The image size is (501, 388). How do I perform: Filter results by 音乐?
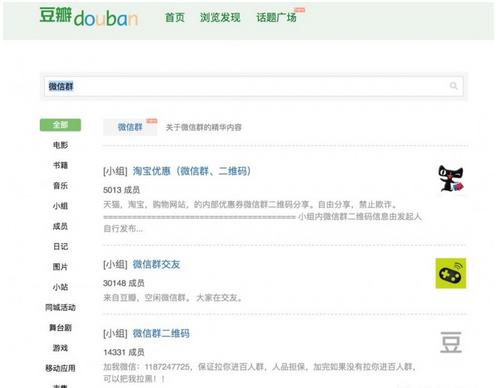[x=60, y=186]
